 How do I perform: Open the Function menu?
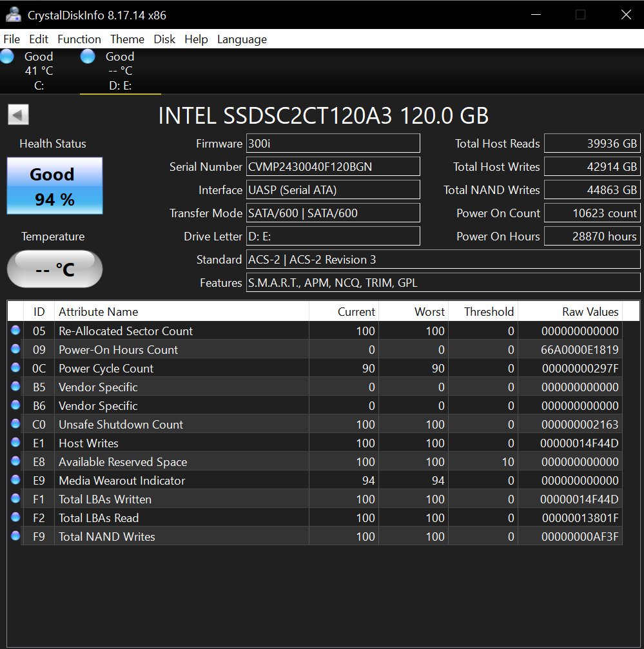click(79, 39)
